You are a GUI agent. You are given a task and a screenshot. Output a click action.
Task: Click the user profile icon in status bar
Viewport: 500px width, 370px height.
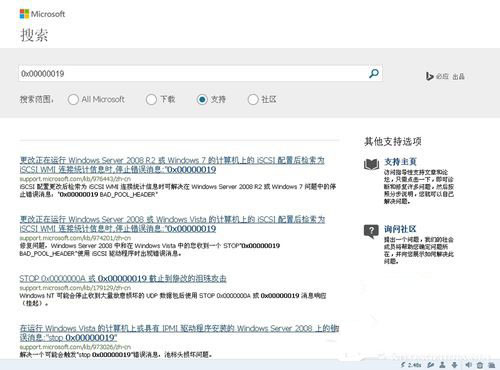[x=442, y=365]
